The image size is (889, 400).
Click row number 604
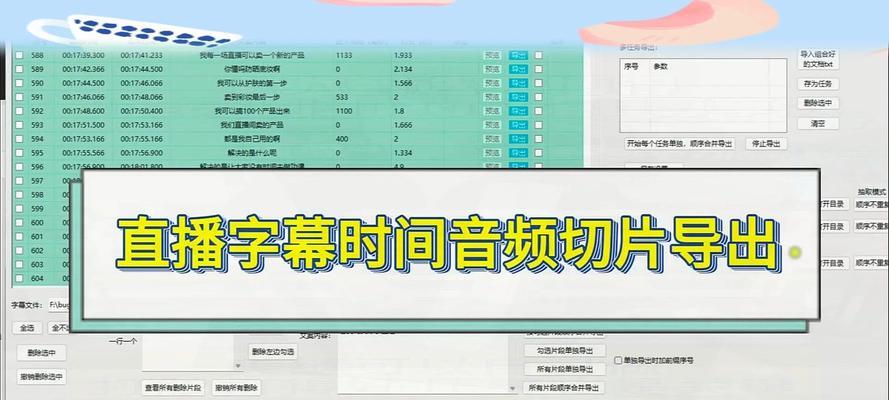pos(37,278)
